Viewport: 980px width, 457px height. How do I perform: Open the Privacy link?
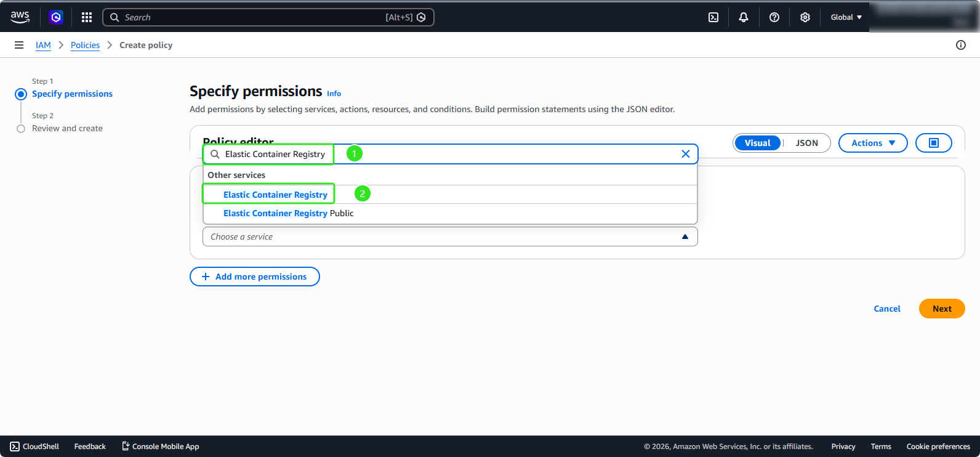point(843,447)
